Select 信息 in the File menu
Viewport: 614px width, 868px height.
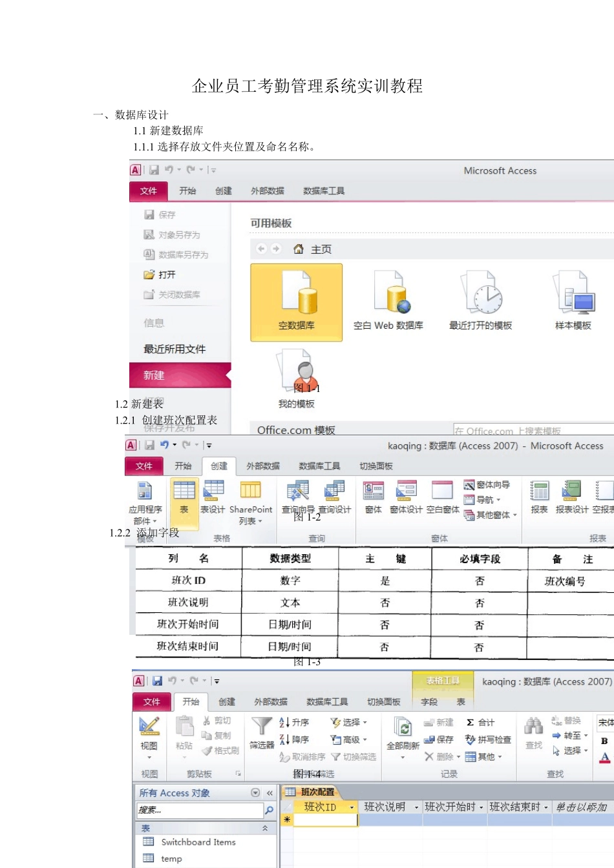154,322
